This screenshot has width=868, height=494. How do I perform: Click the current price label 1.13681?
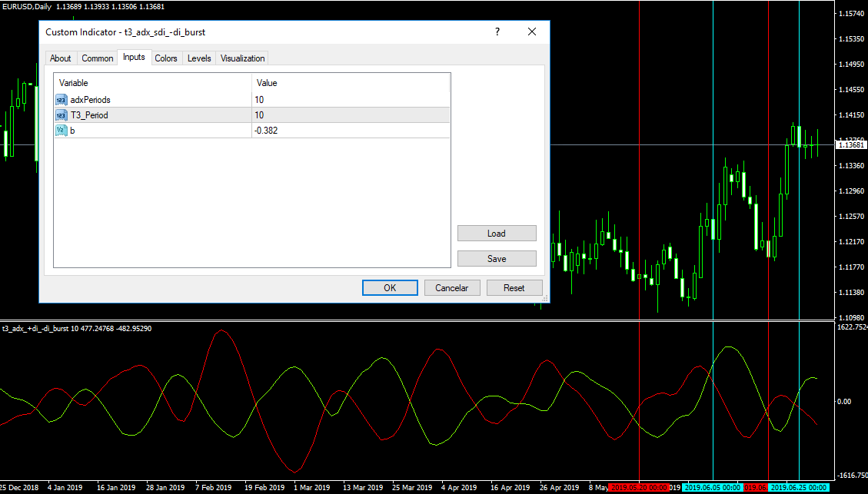pyautogui.click(x=850, y=145)
